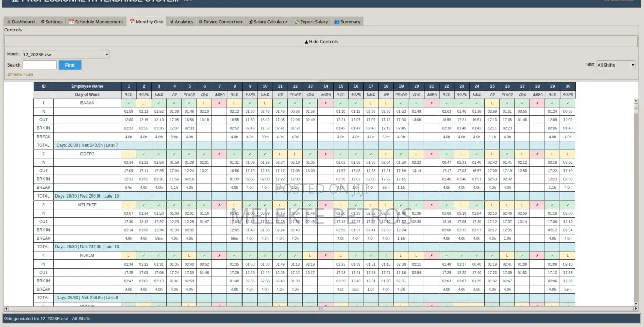Click the Schedule Management calendar icon
The width and height of the screenshot is (644, 327).
71,22
